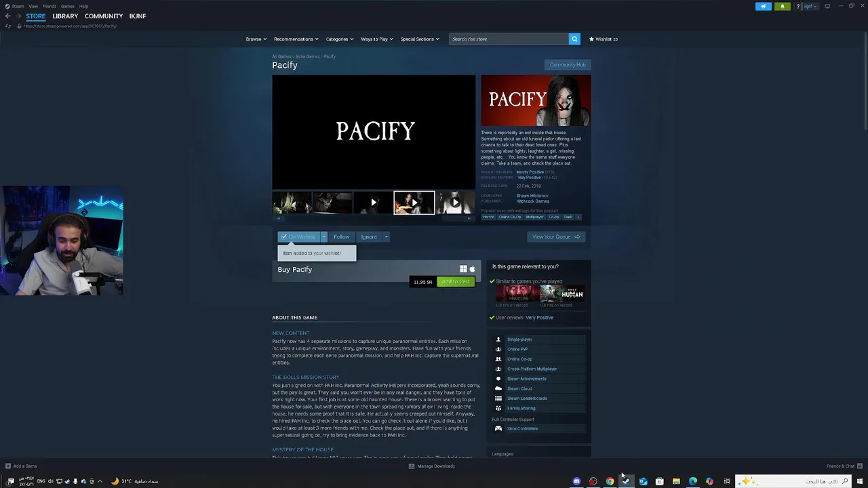Open the Browse dropdown menu
The height and width of the screenshot is (488, 868).
point(256,39)
